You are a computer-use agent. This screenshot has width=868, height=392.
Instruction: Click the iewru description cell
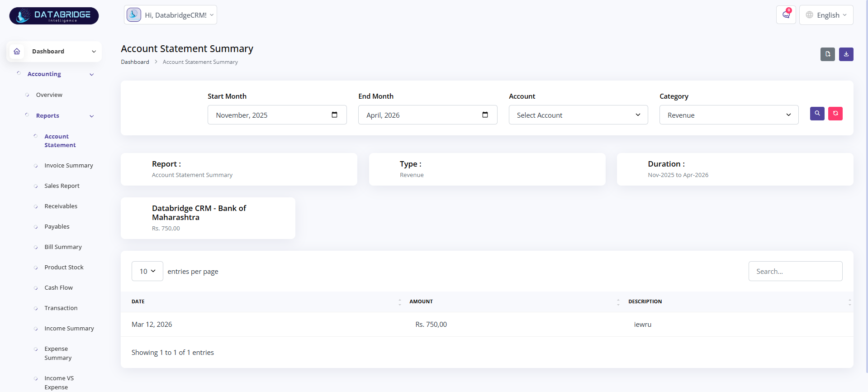coord(643,325)
